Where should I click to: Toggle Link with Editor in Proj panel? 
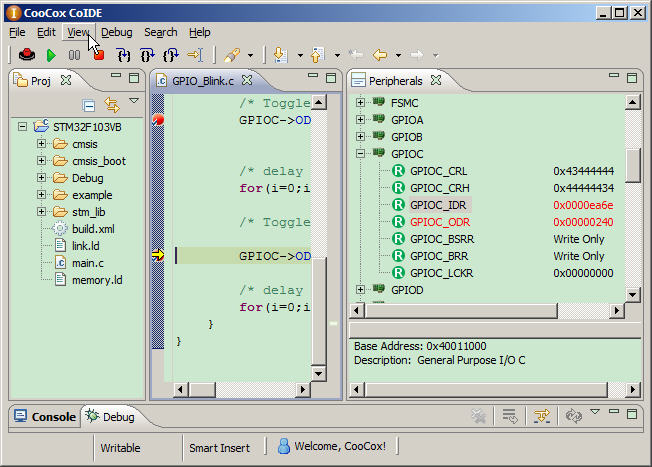(112, 105)
